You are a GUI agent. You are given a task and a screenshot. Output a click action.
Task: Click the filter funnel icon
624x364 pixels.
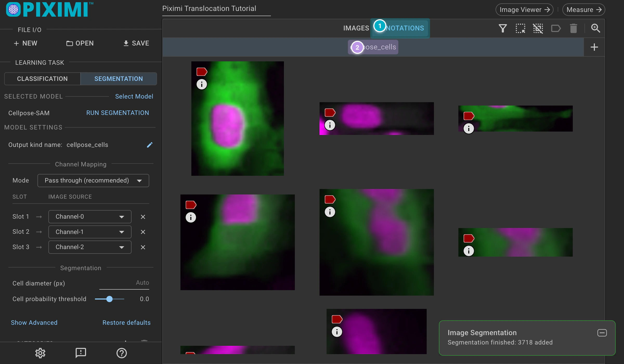(503, 28)
